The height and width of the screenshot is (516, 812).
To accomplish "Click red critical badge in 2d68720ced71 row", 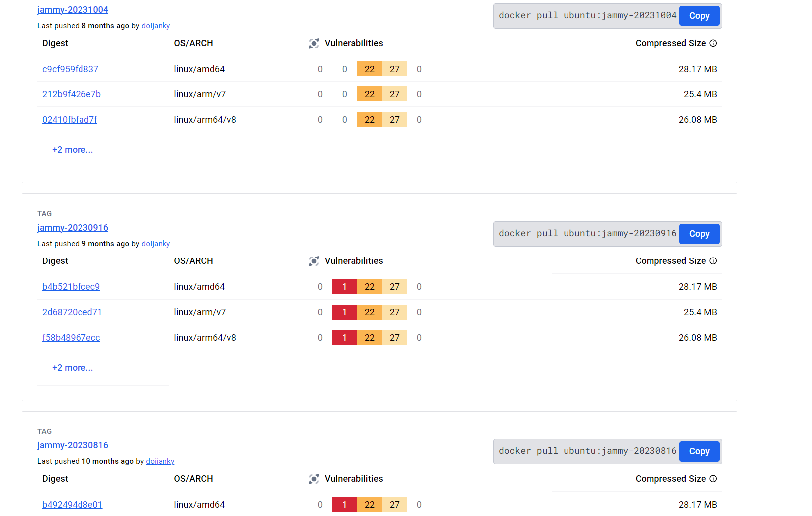I will pos(345,312).
